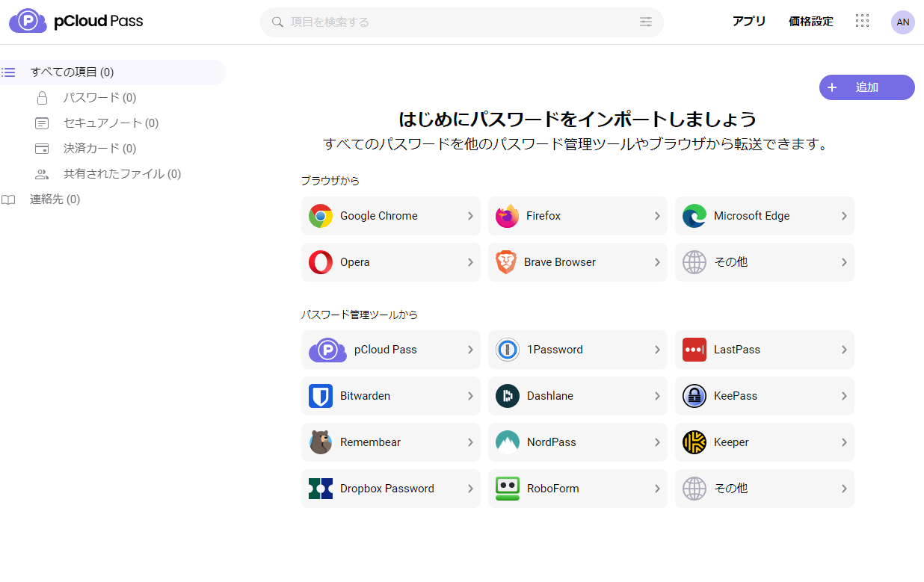Click the RoboForm icon

coord(508,489)
